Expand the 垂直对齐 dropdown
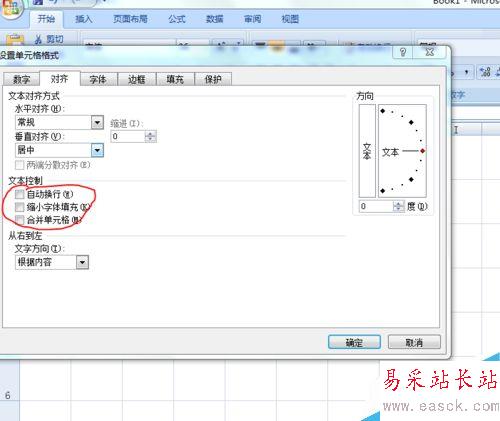500x421 pixels. [x=97, y=150]
